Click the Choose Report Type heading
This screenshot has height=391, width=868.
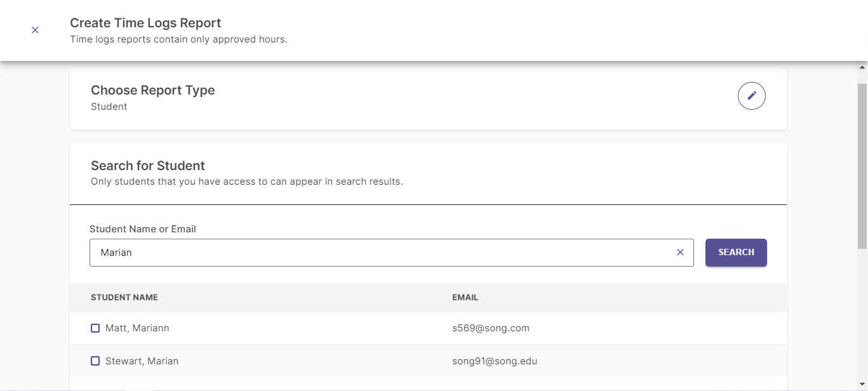tap(152, 90)
